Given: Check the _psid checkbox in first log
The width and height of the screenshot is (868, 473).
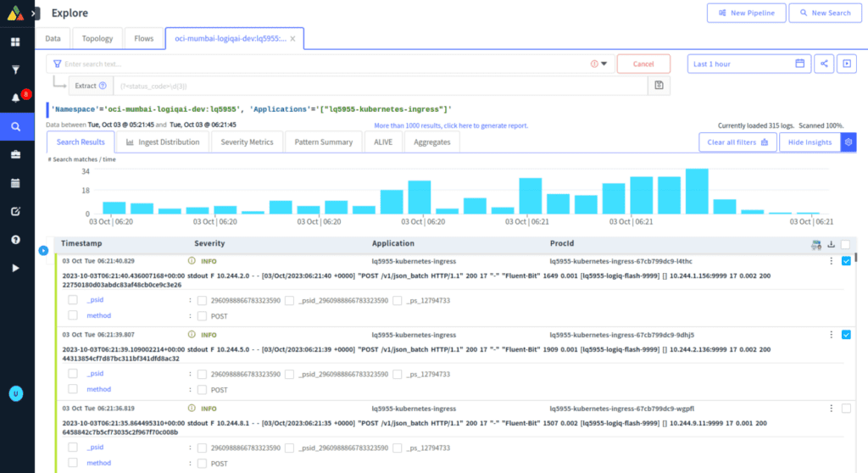Looking at the screenshot, I should (x=73, y=300).
